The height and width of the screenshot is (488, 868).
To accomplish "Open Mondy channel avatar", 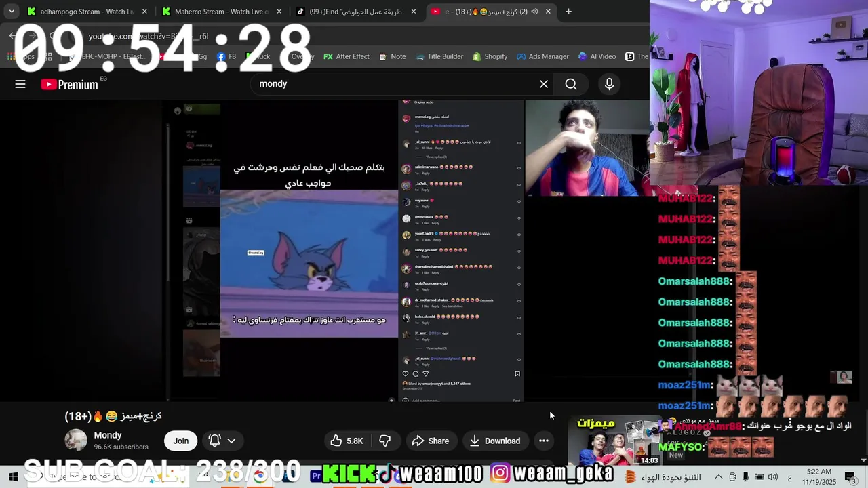I will pos(76,441).
